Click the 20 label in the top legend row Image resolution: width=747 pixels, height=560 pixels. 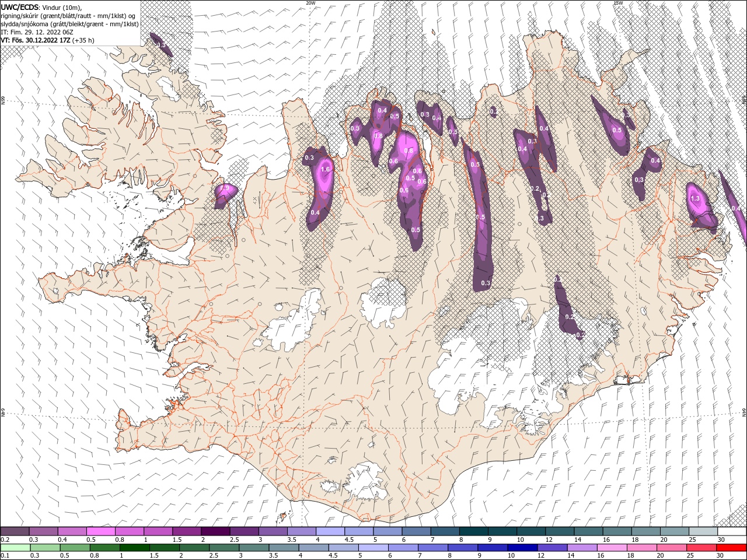pyautogui.click(x=664, y=540)
